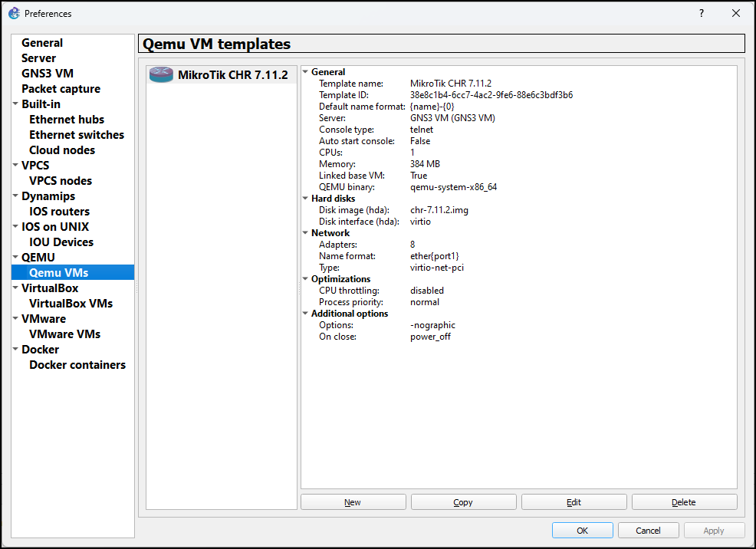Select Docker containers in the sidebar
Viewport: 756px width, 549px height.
coord(77,365)
